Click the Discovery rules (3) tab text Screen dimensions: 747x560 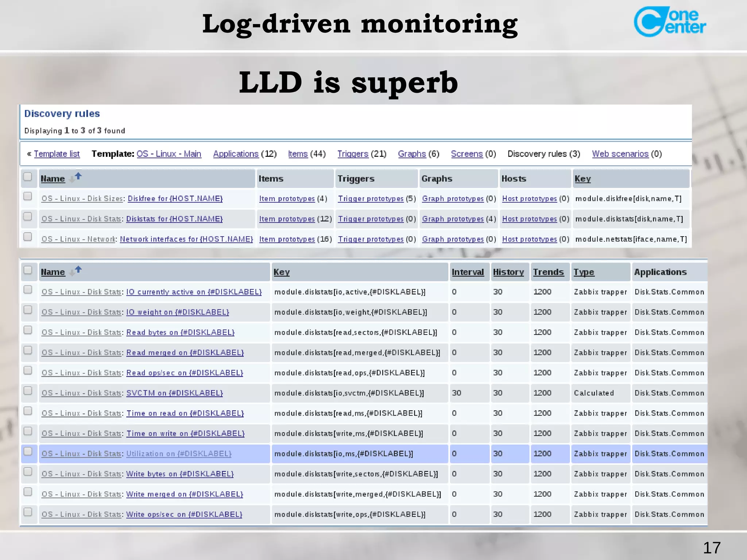544,154
